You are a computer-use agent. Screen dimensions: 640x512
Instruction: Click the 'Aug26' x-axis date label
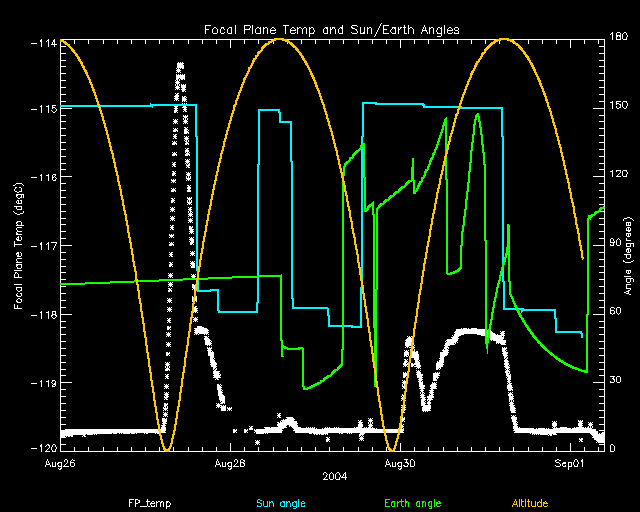[x=60, y=463]
